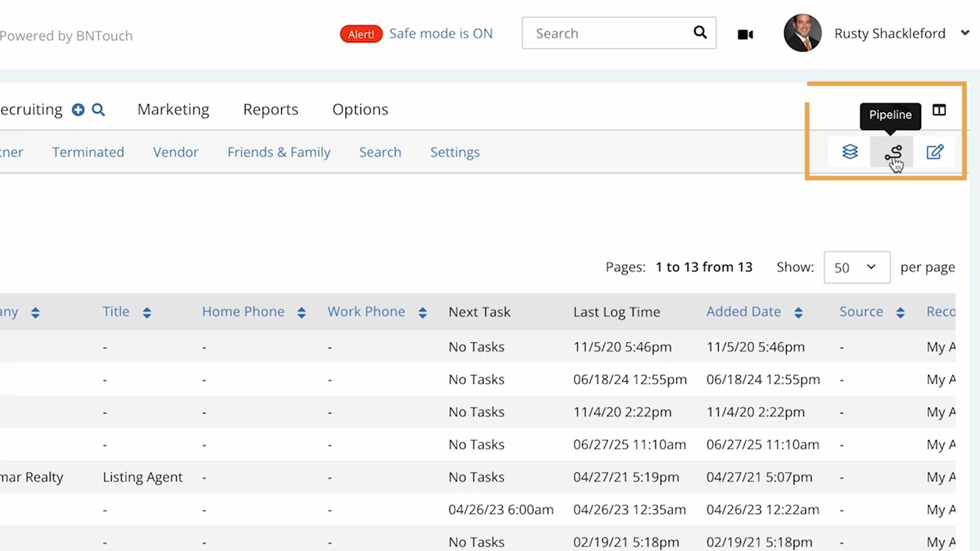Click added date 06/27/25 11:10am
Viewport: 980px width, 551px height.
(763, 445)
